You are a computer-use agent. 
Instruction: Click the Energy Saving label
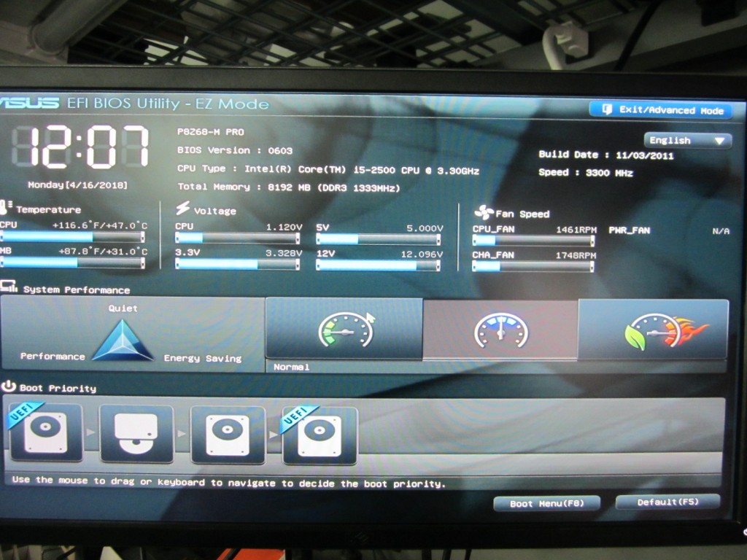203,358
